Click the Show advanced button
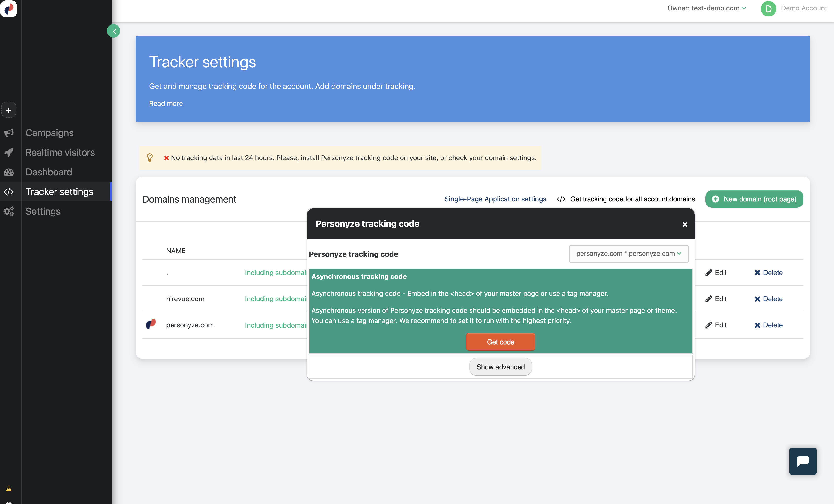 coord(501,367)
